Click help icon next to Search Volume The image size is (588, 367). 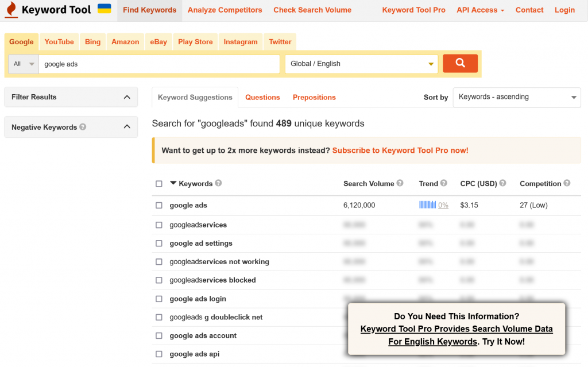pyautogui.click(x=400, y=183)
